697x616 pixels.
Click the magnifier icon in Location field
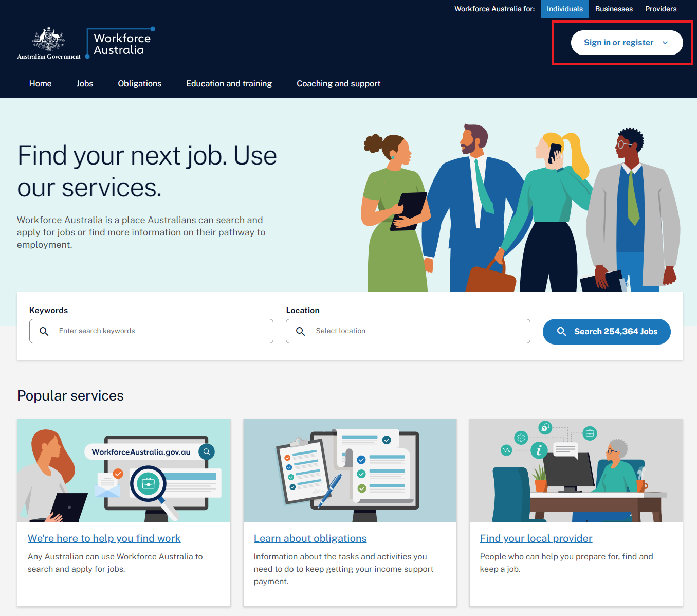coord(301,331)
